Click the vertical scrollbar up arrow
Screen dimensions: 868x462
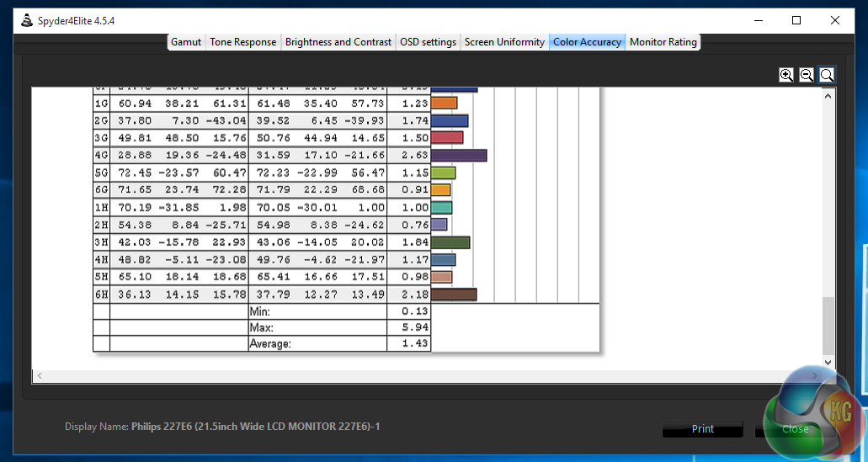click(828, 96)
